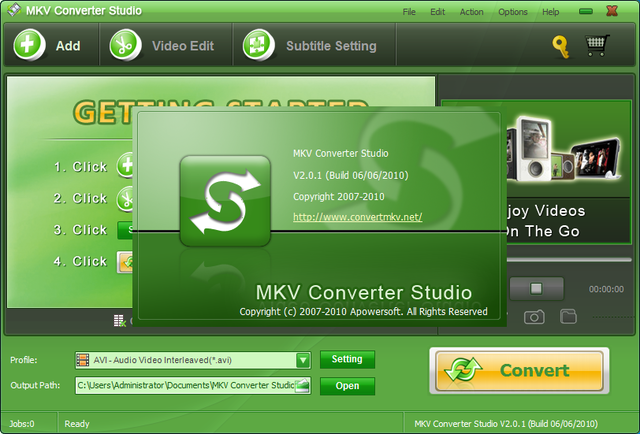
Task: Click the Ready status text
Action: click(77, 424)
